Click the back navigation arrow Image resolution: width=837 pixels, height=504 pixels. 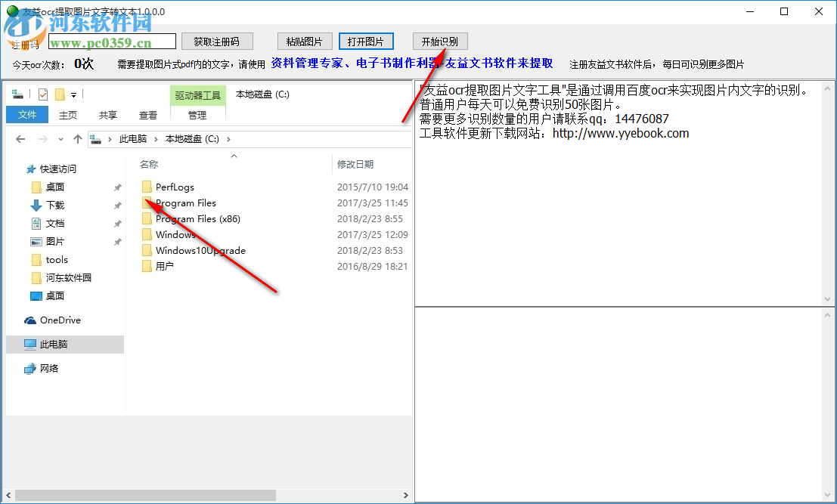pyautogui.click(x=20, y=138)
